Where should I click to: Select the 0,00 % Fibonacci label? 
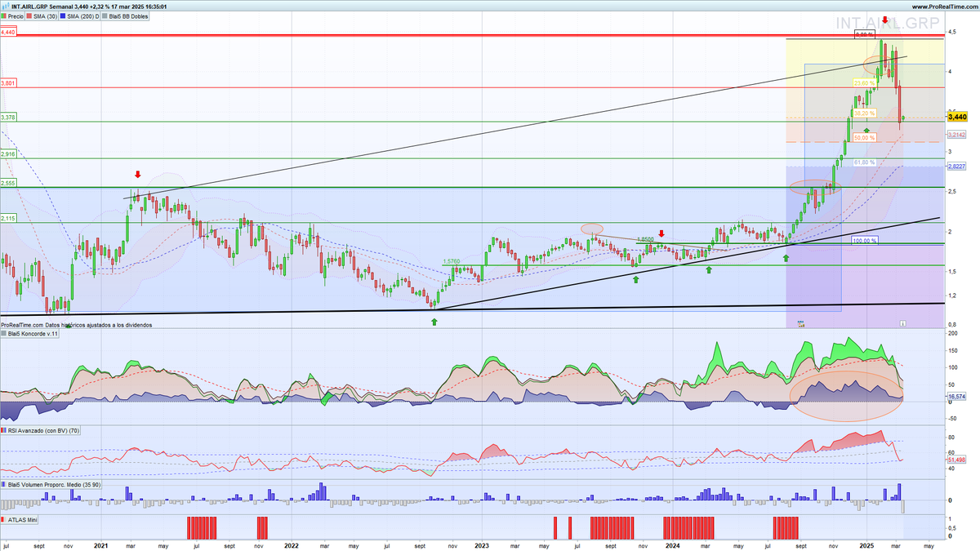tap(864, 35)
